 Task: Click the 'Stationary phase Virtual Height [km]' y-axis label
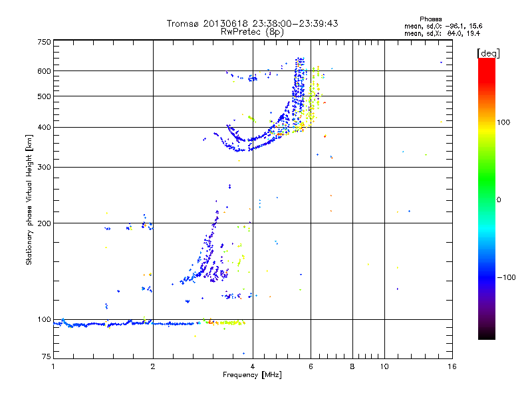pos(29,199)
